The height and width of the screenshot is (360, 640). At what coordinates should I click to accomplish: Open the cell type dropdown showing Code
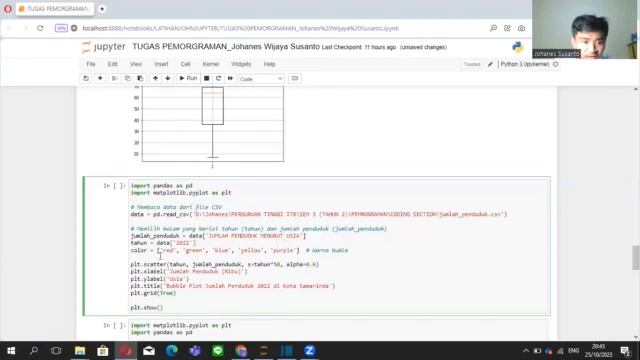tap(261, 79)
